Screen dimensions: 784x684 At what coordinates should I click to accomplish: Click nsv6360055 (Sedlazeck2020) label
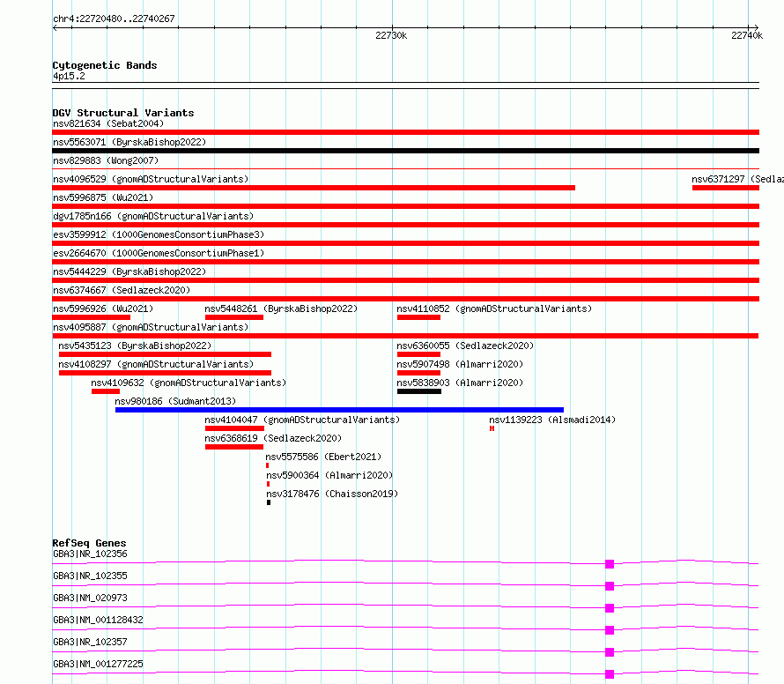pos(465,346)
